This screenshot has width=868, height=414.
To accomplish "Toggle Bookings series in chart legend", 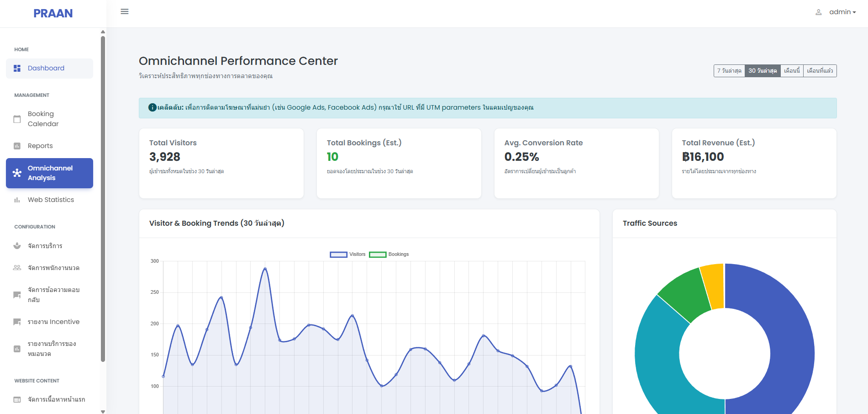I will [389, 255].
